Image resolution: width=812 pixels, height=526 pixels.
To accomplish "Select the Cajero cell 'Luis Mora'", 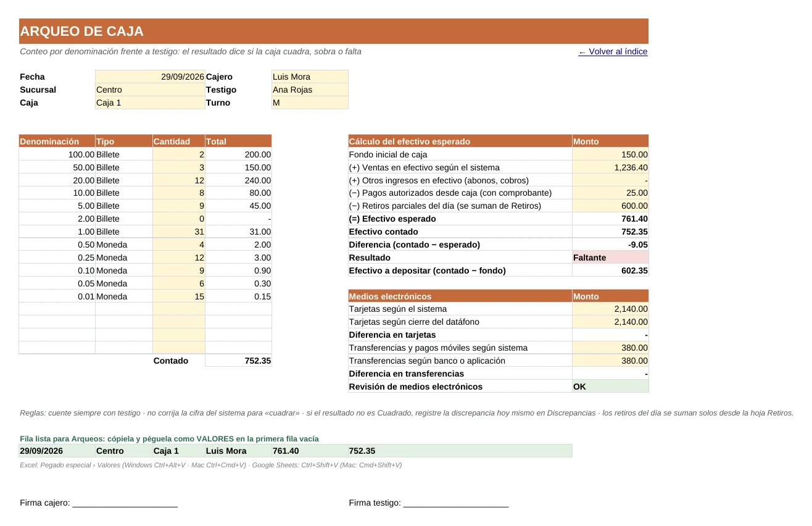I will click(x=310, y=77).
